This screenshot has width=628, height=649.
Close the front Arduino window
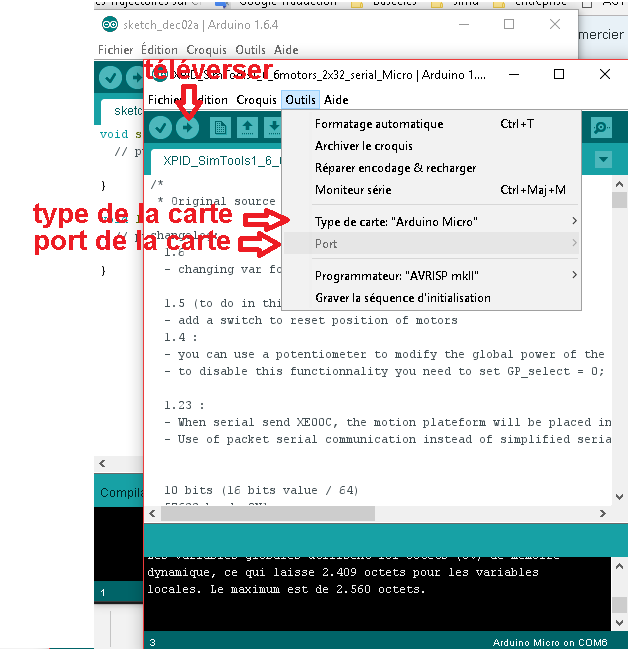(x=605, y=75)
